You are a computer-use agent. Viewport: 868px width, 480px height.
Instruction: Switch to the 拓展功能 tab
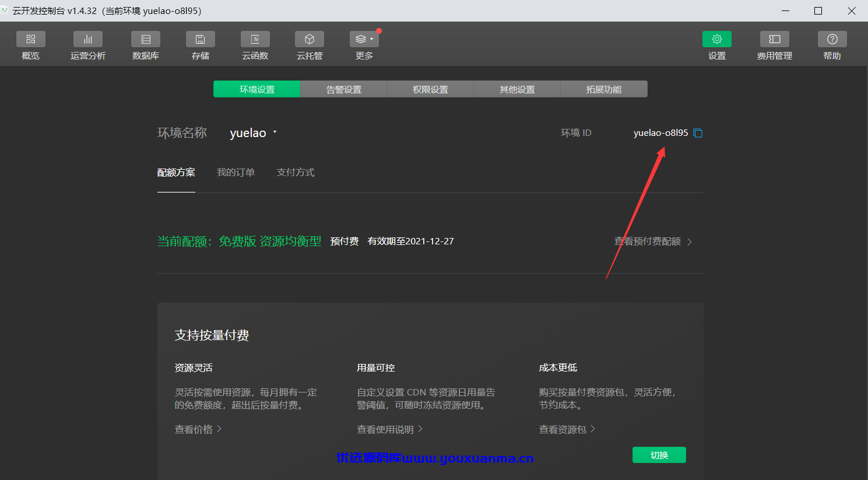[604, 89]
